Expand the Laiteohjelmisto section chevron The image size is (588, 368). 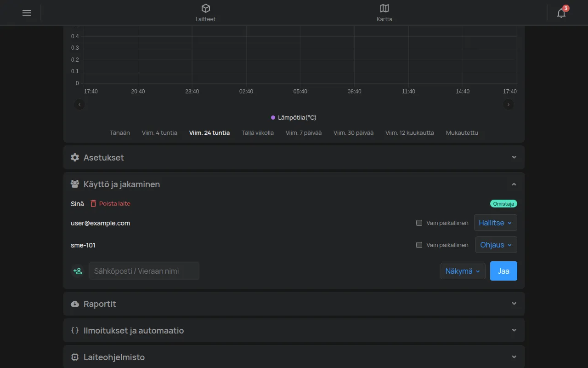(514, 357)
